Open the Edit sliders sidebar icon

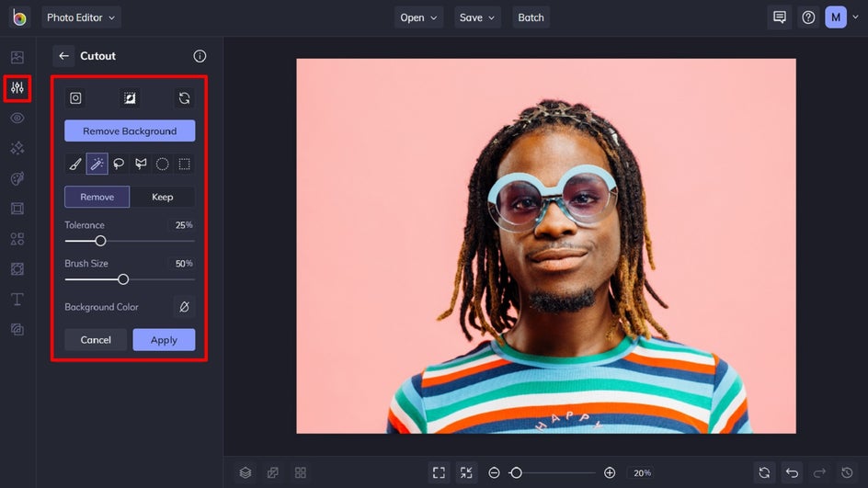(17, 87)
